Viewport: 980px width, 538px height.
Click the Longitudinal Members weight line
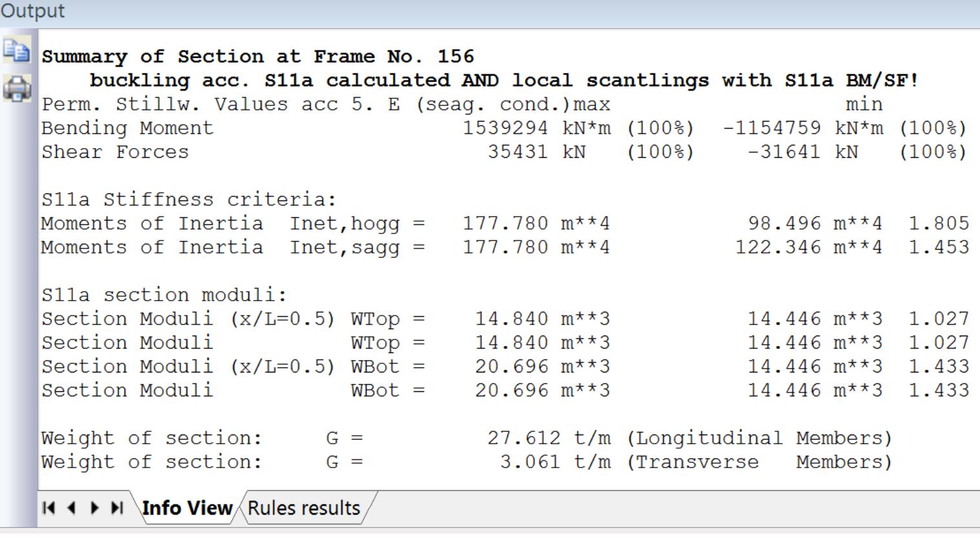pos(259,438)
